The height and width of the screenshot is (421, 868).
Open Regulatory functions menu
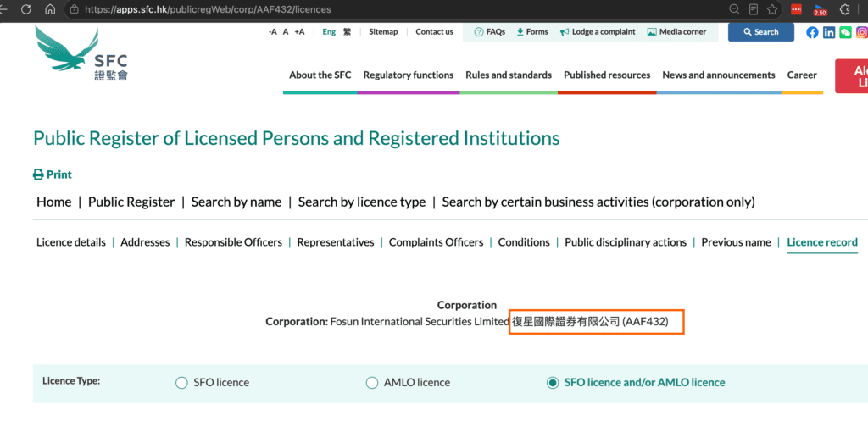pos(409,75)
